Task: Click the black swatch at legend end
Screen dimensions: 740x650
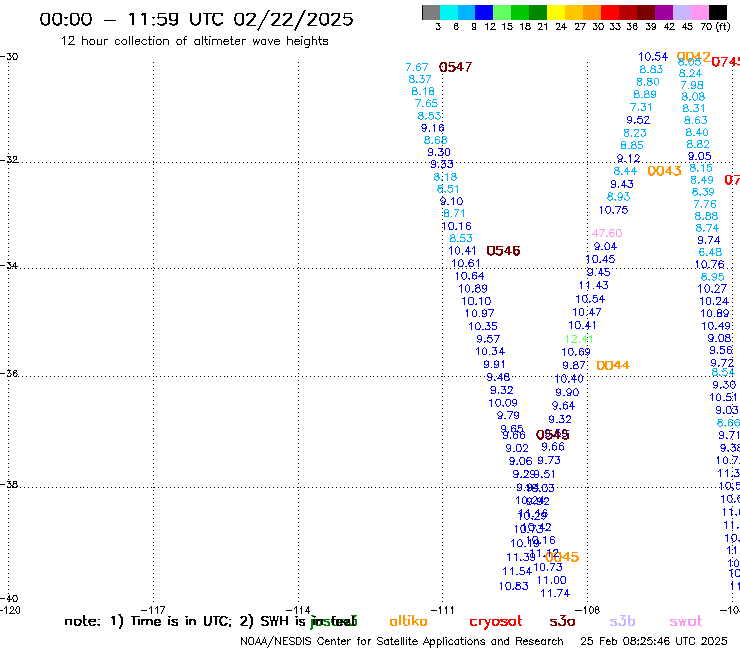Action: (718, 12)
